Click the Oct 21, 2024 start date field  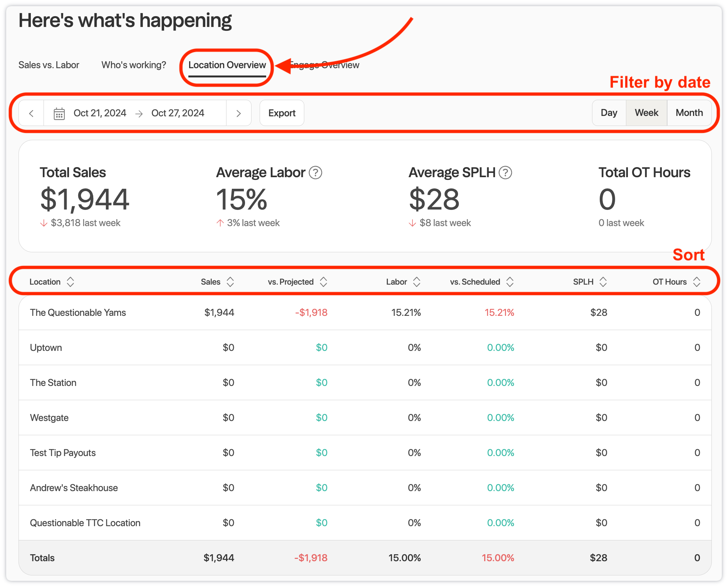click(100, 113)
